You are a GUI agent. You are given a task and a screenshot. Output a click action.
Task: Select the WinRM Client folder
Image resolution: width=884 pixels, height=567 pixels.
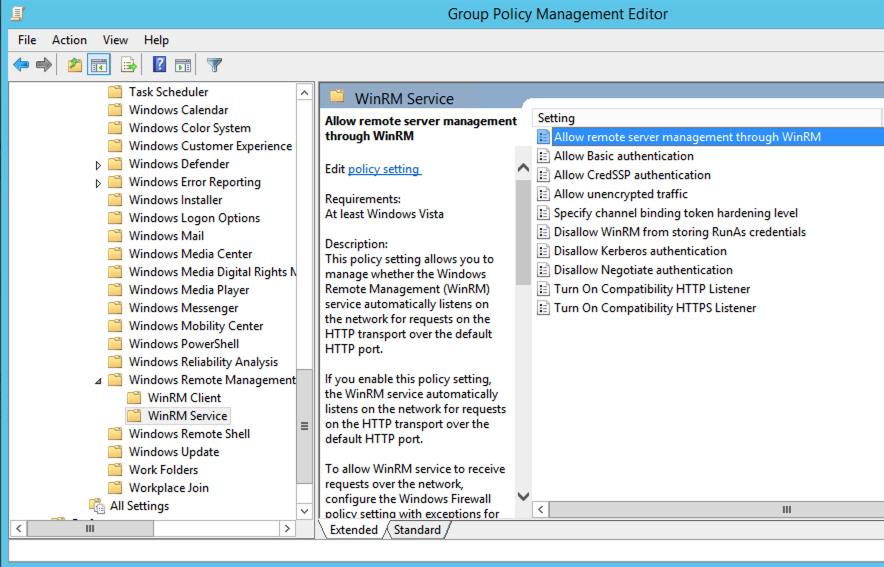(x=184, y=398)
